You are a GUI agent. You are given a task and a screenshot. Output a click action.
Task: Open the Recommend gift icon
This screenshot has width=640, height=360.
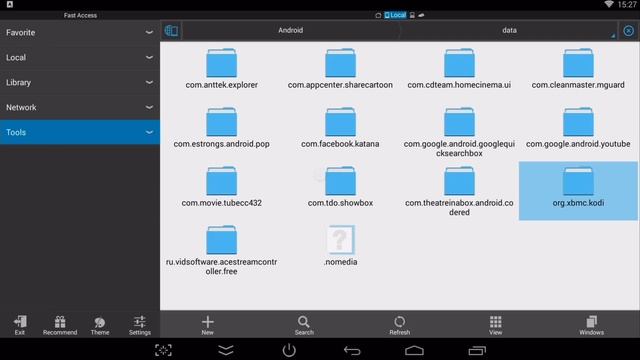tap(60, 325)
